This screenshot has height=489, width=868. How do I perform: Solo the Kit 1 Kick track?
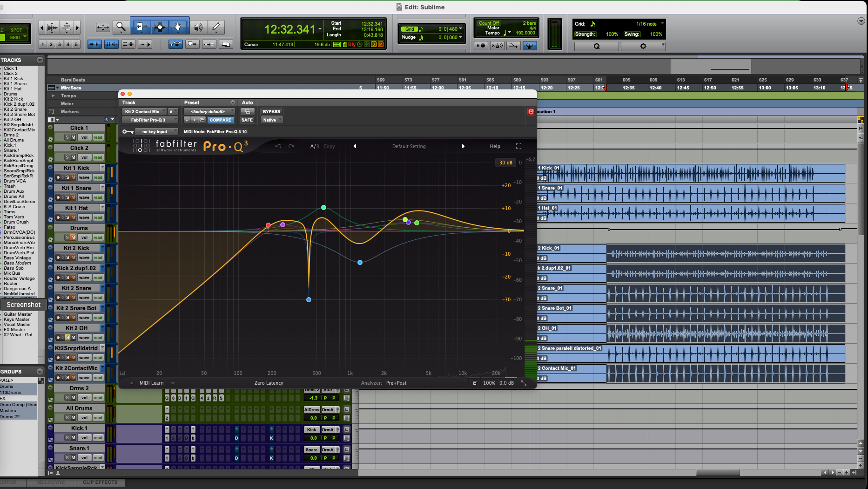click(67, 177)
